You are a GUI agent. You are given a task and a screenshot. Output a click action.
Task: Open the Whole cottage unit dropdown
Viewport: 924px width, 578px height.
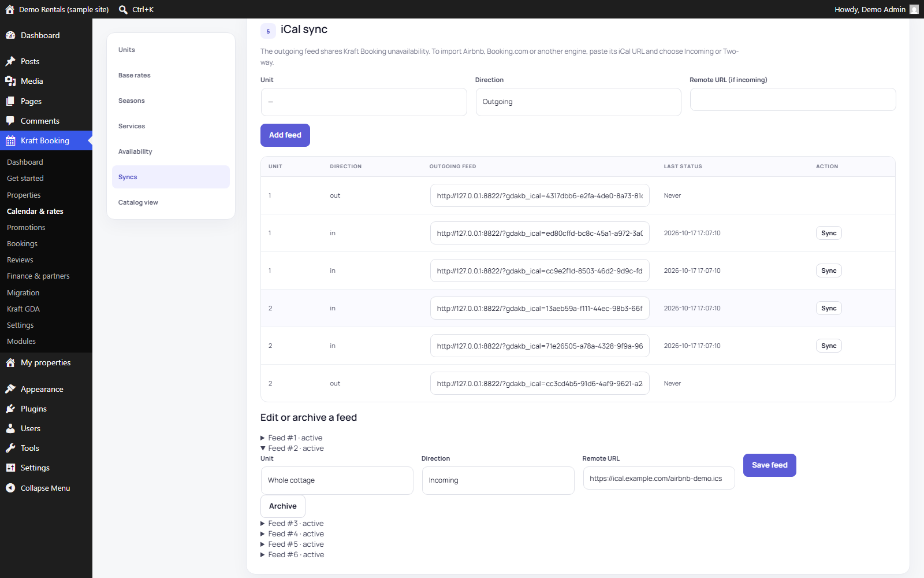coord(337,480)
